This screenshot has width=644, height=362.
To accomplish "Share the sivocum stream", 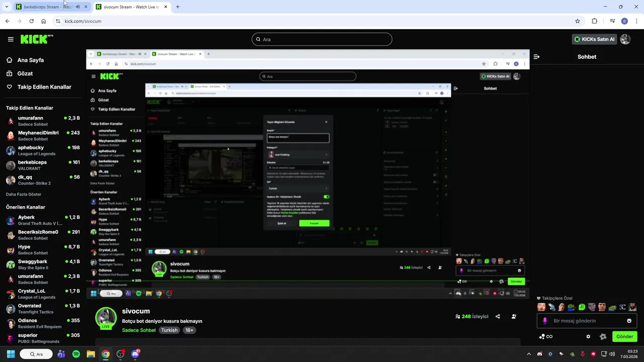I will click(x=498, y=317).
